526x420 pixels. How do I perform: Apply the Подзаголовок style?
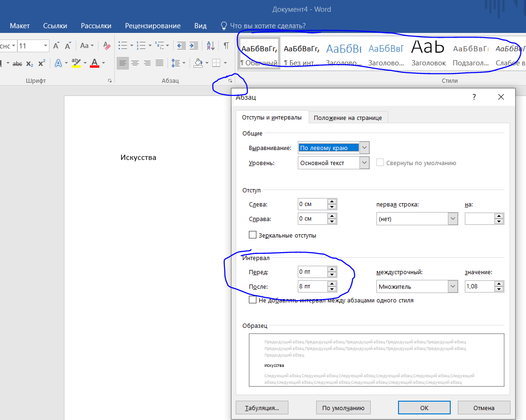point(470,54)
